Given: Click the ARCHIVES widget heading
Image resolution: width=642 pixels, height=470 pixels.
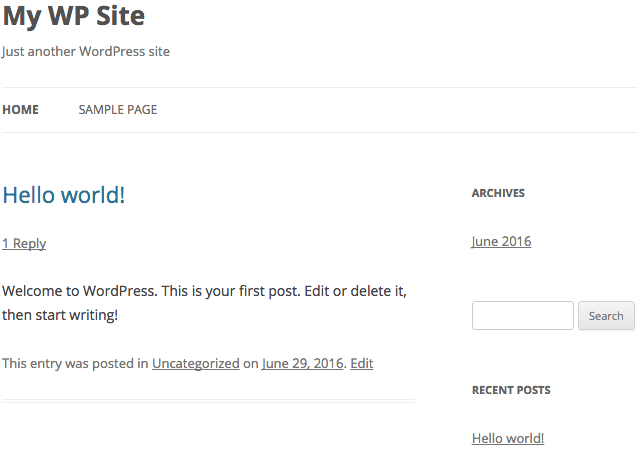Looking at the screenshot, I should 498,193.
